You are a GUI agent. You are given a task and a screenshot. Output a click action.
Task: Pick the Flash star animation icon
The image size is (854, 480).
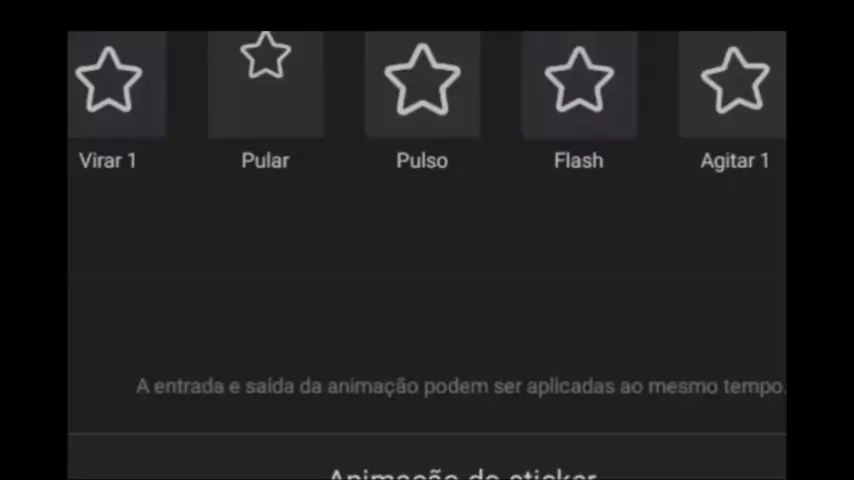tap(579, 80)
